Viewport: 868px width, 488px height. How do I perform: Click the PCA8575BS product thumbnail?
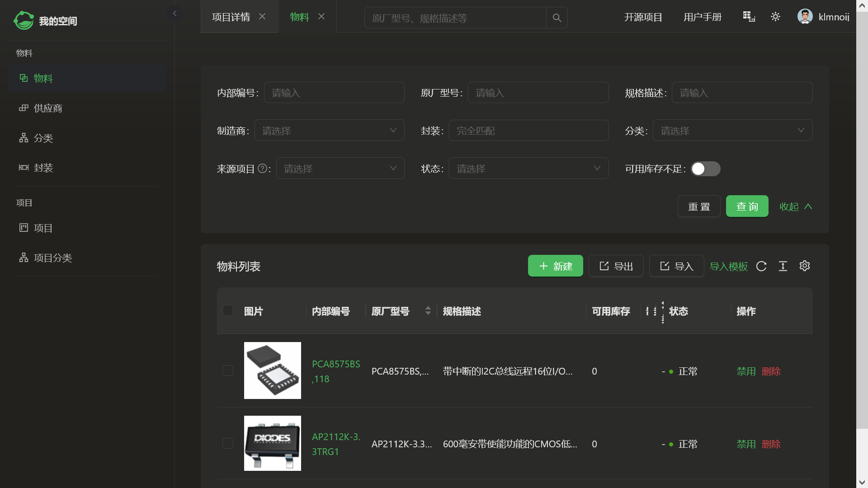point(272,370)
